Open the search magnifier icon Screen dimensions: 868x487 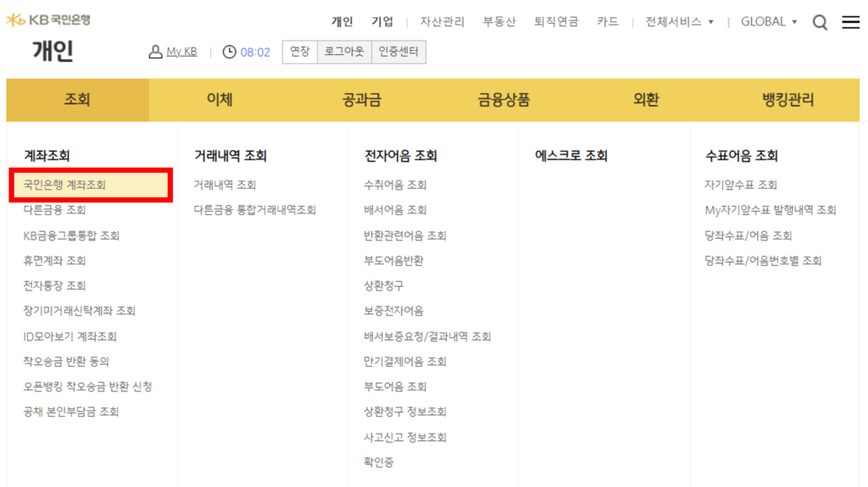[x=820, y=22]
